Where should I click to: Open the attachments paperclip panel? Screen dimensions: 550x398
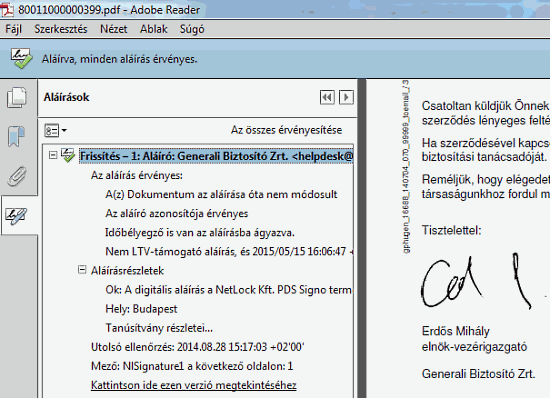pos(17,176)
